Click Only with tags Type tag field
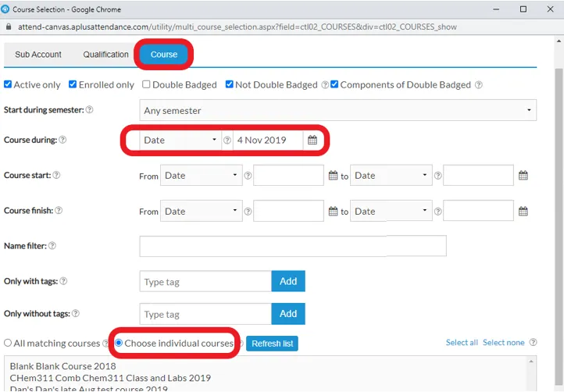Image resolution: width=564 pixels, height=392 pixels. 205,281
